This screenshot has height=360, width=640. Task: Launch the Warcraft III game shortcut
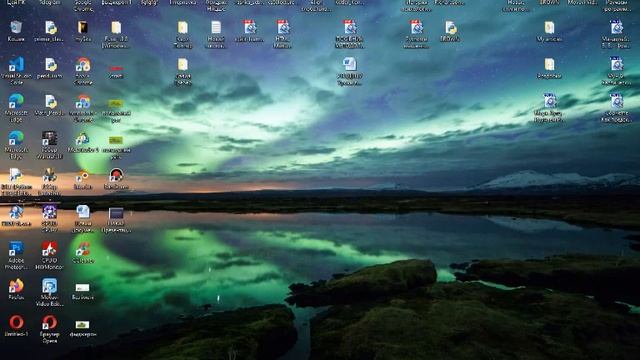pos(49,144)
